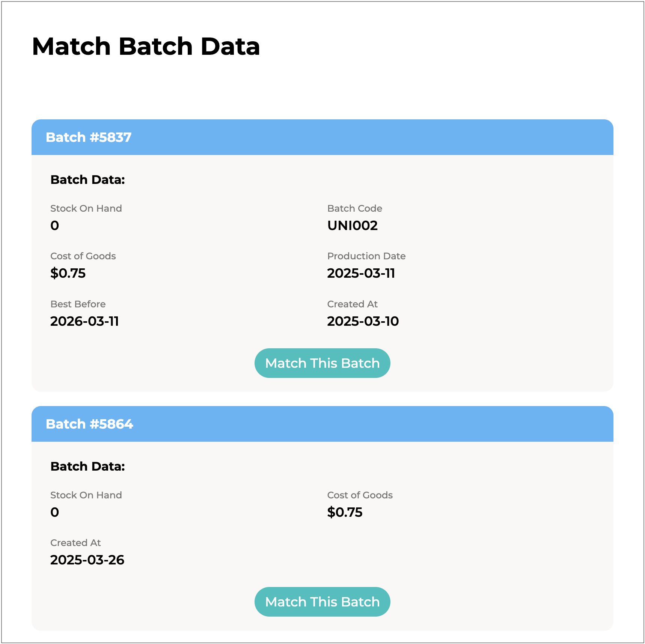Viewport: 645px width, 644px height.
Task: Click the Created At value 2025-03-26
Action: tap(87, 560)
